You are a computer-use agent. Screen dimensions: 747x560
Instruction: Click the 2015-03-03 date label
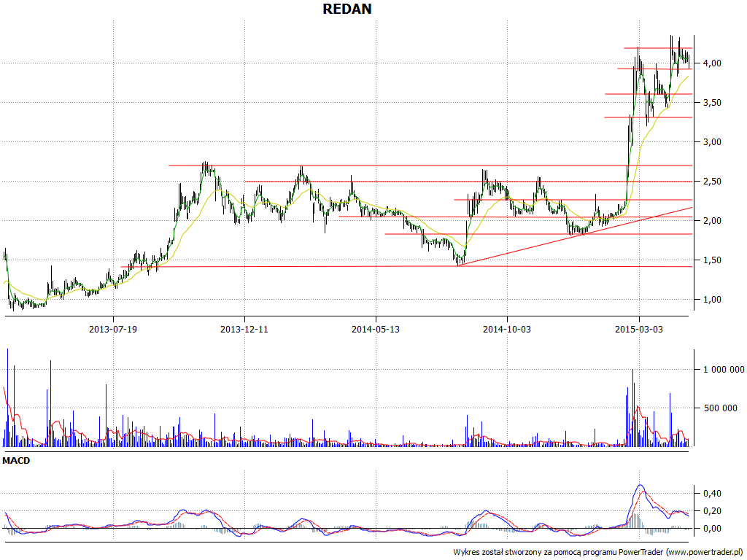click(x=639, y=329)
